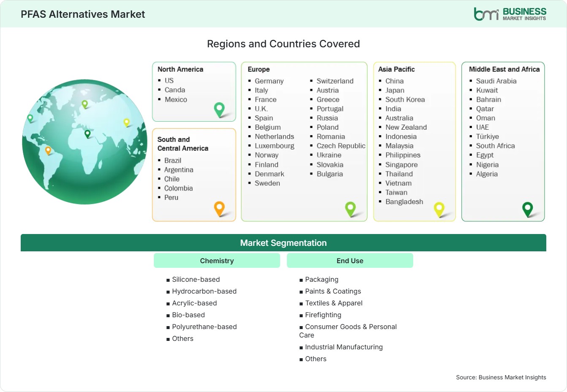Click 'Germany' in Europe list

point(269,81)
